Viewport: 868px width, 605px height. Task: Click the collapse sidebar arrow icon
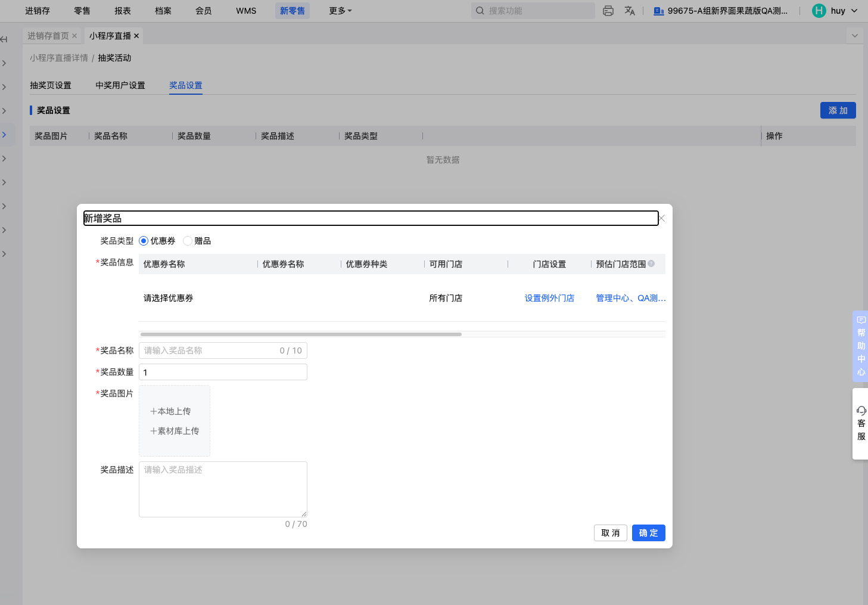click(x=4, y=39)
